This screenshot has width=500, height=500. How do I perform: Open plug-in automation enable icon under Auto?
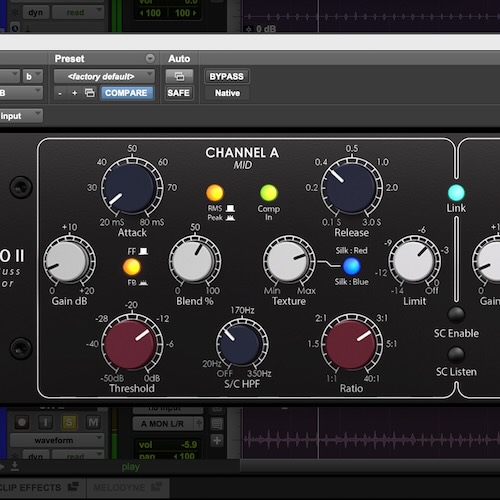point(179,76)
